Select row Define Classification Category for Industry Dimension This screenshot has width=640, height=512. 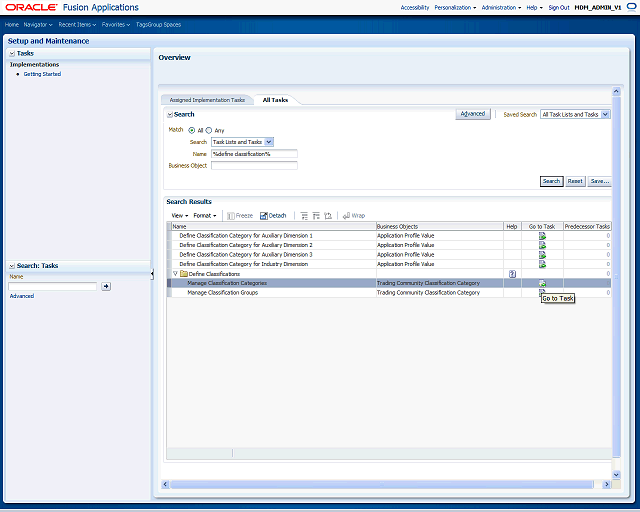point(389,264)
